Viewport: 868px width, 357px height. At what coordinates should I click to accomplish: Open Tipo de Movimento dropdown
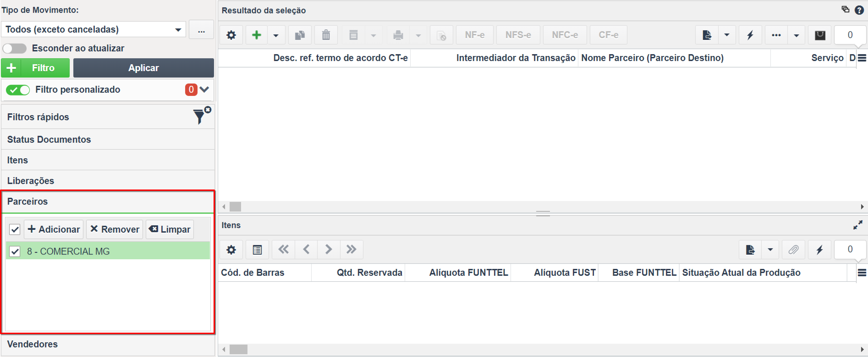click(x=93, y=29)
